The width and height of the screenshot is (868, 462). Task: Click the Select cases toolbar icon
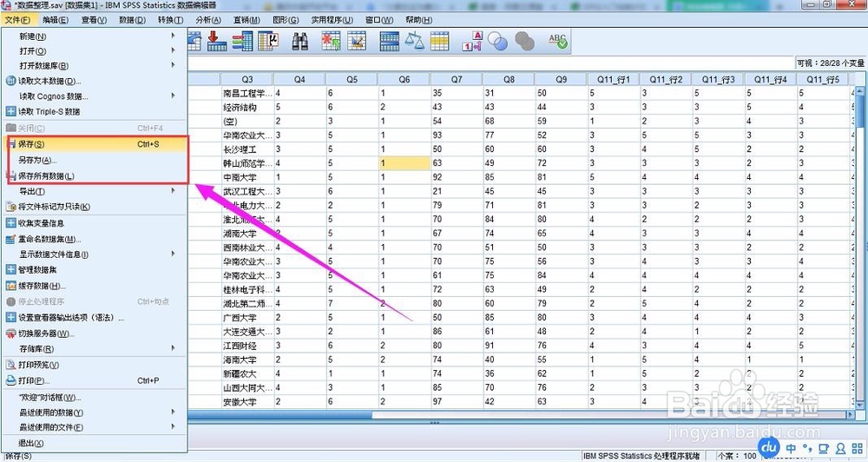click(x=440, y=41)
